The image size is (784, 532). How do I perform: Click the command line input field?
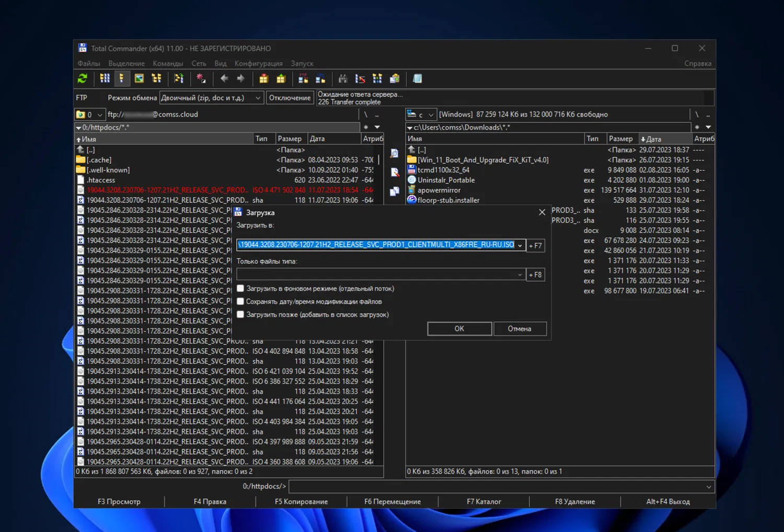tap(497, 487)
